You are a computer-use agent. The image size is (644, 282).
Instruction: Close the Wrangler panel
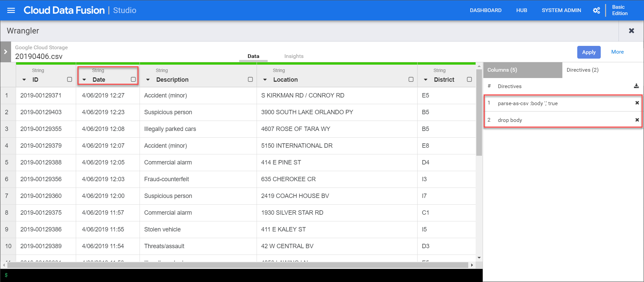click(x=631, y=31)
